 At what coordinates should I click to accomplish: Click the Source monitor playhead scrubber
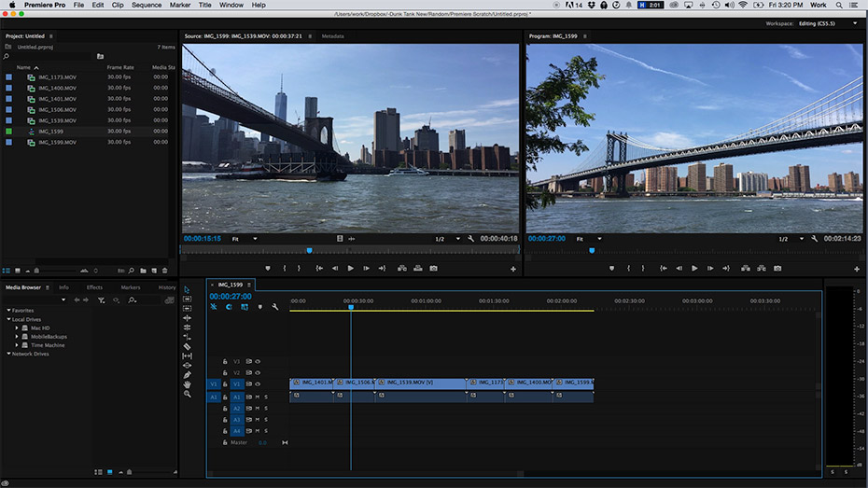(309, 250)
